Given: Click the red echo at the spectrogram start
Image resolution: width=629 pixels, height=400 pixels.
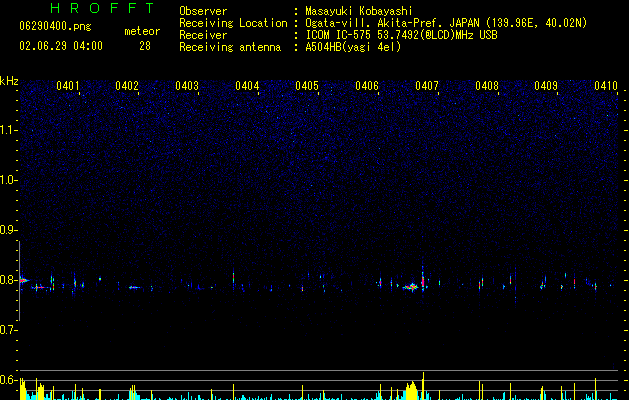Looking at the screenshot, I should pos(24,280).
